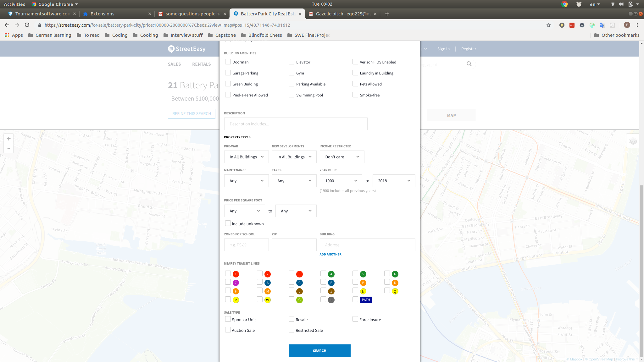This screenshot has width=644, height=362.
Task: Open the Year Built 1900 dropdown
Action: pyautogui.click(x=341, y=181)
